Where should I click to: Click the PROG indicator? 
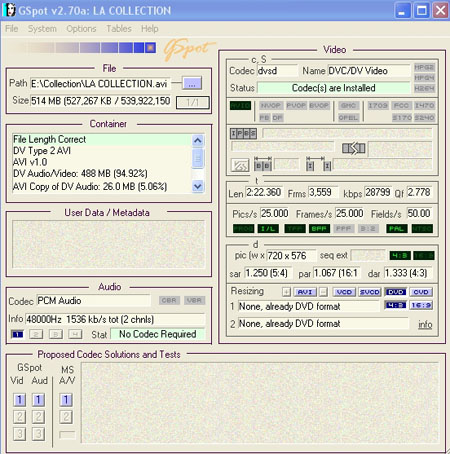click(x=243, y=229)
